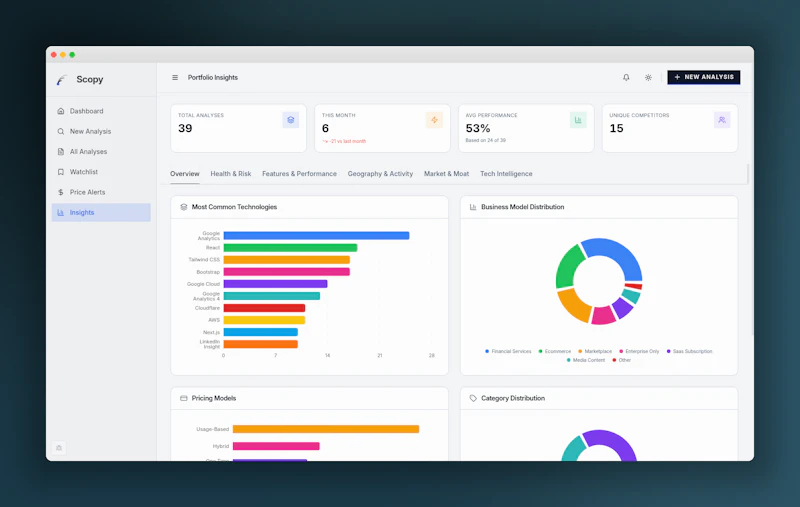Click the Price Alerts dollar icon

pos(61,192)
